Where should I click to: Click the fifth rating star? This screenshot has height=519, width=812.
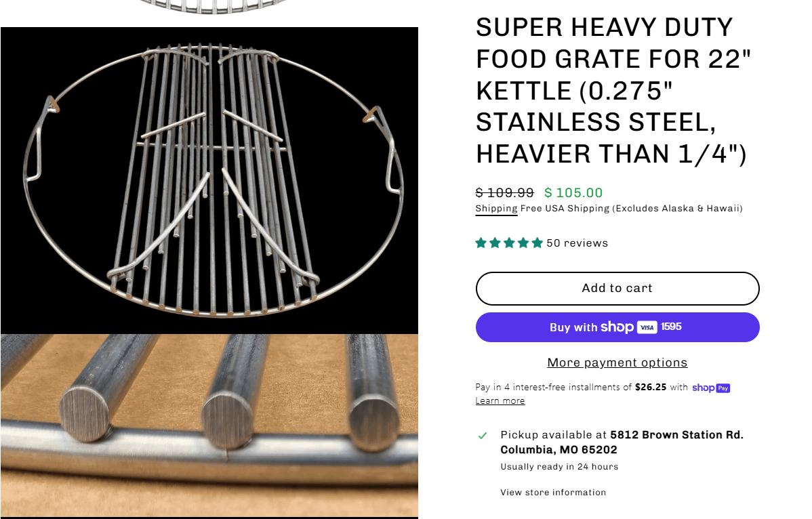click(x=537, y=243)
